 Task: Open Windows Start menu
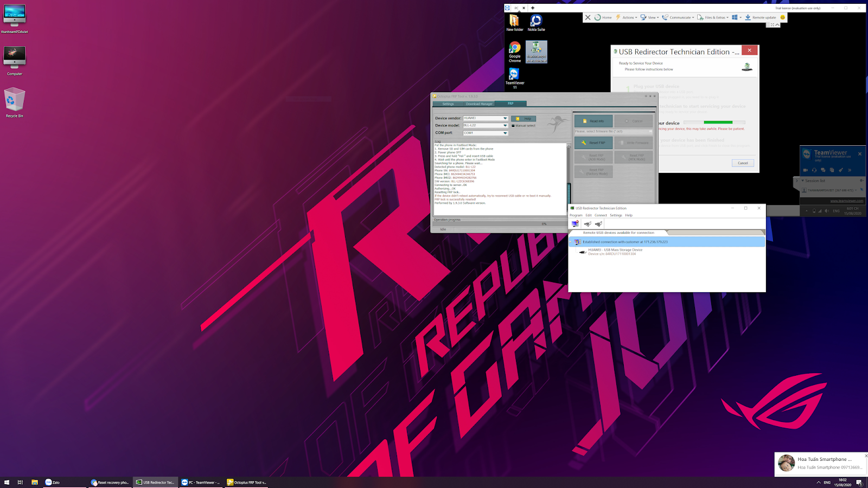(7, 482)
